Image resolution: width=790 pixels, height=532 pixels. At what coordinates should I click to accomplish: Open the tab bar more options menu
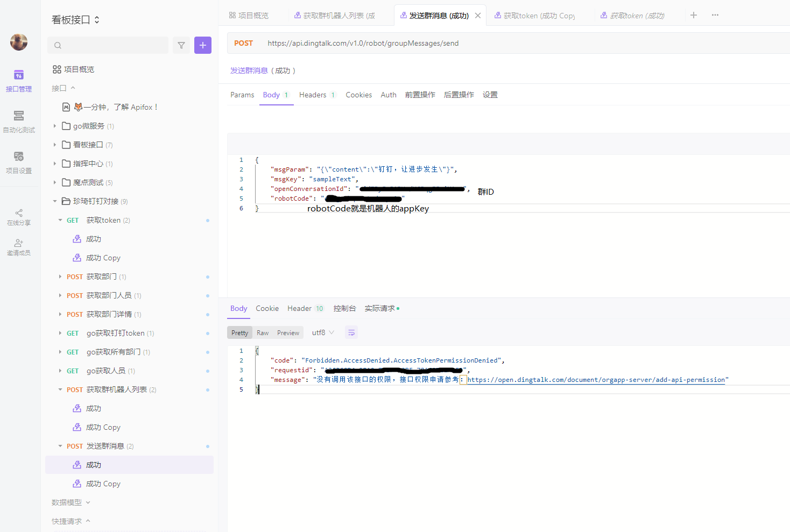(715, 15)
